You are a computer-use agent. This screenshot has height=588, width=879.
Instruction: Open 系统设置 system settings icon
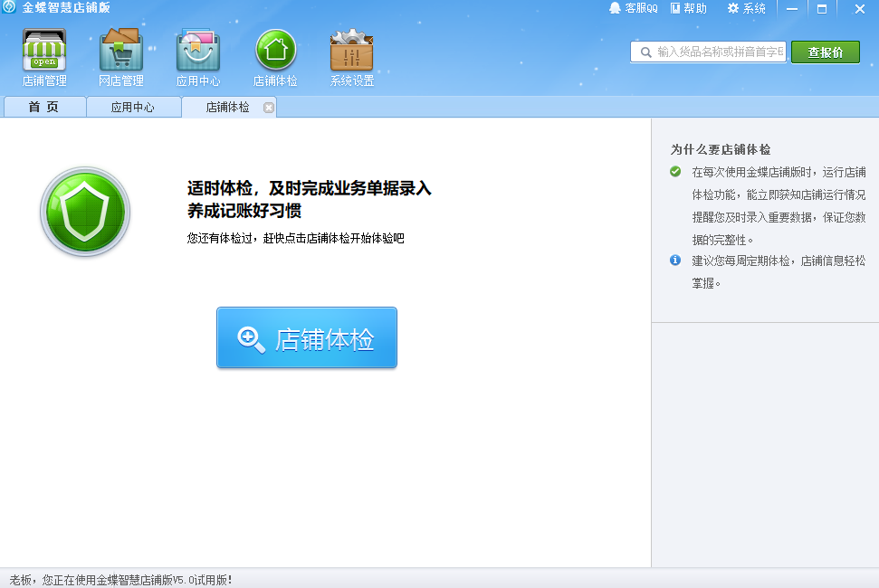pos(351,57)
